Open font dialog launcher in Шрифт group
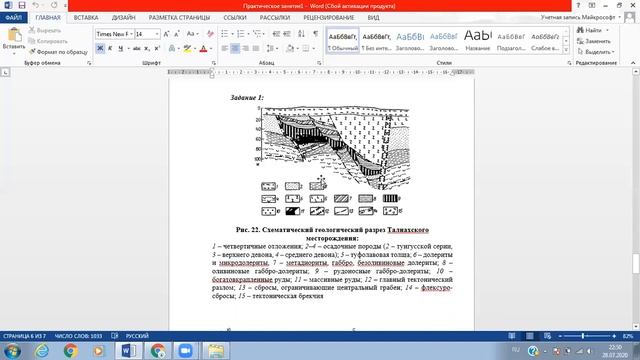 click(x=213, y=63)
